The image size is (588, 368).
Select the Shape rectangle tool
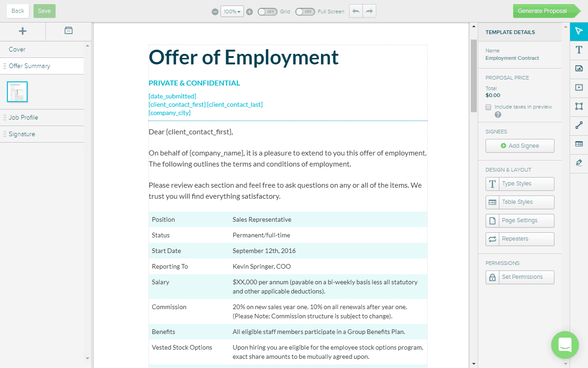pyautogui.click(x=579, y=106)
